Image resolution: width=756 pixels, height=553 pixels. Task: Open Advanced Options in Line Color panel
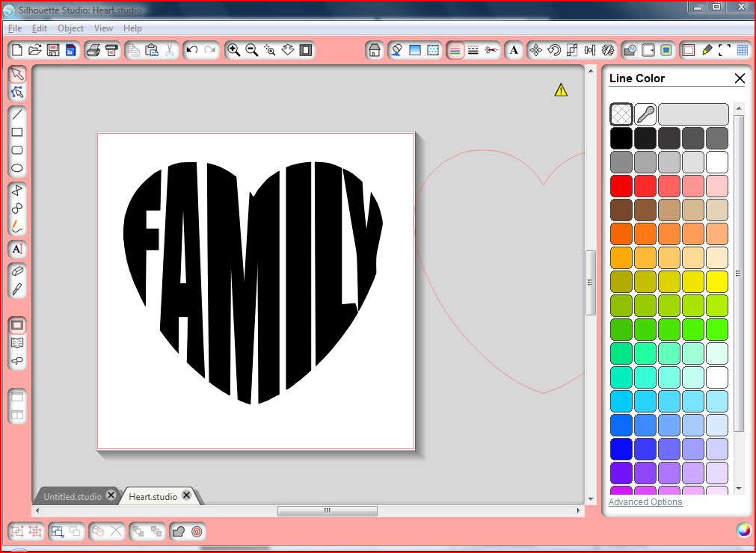645,501
